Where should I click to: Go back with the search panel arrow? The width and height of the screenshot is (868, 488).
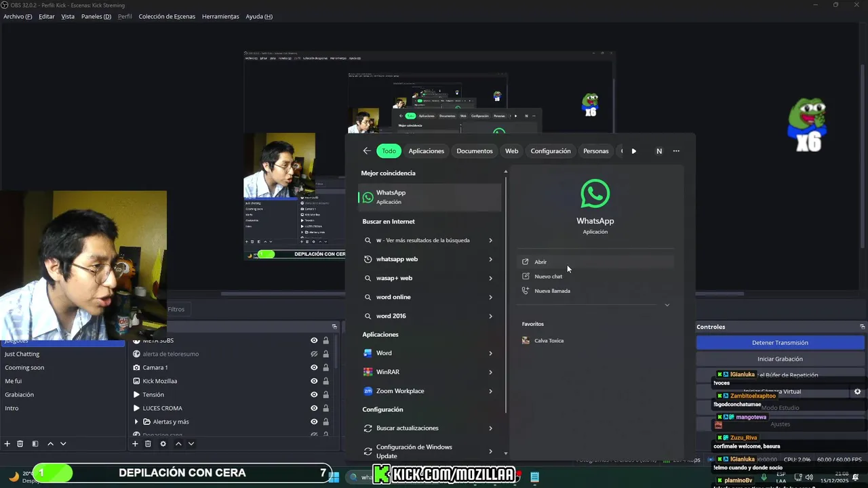tap(367, 151)
